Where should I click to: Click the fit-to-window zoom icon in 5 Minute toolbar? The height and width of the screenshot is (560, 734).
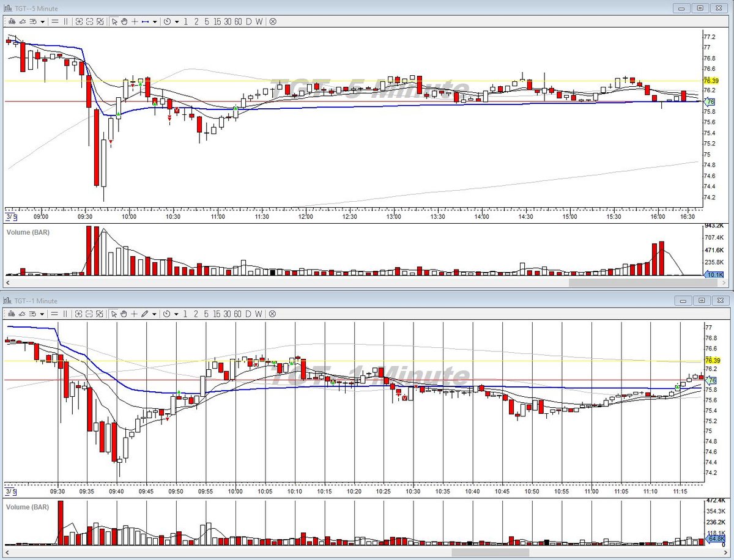[100, 21]
